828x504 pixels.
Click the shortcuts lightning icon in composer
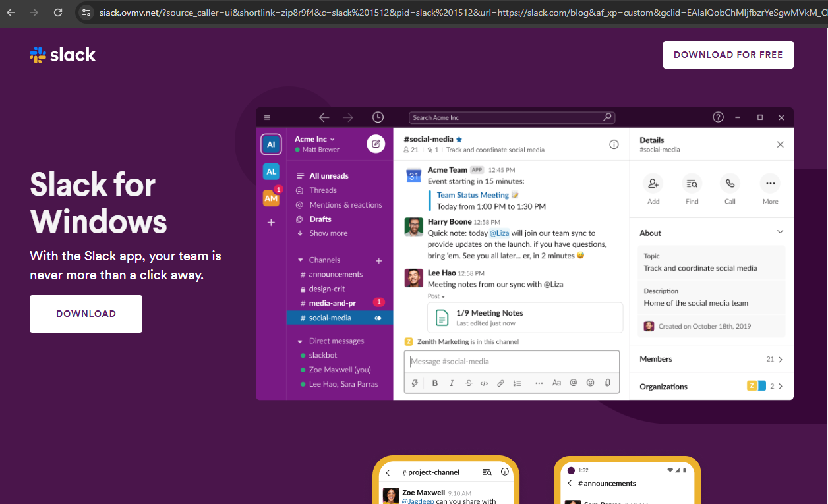click(415, 383)
